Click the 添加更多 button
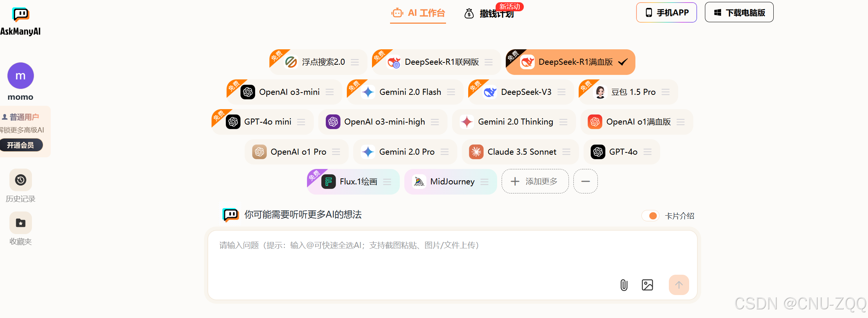This screenshot has height=318, width=868. pyautogui.click(x=535, y=181)
